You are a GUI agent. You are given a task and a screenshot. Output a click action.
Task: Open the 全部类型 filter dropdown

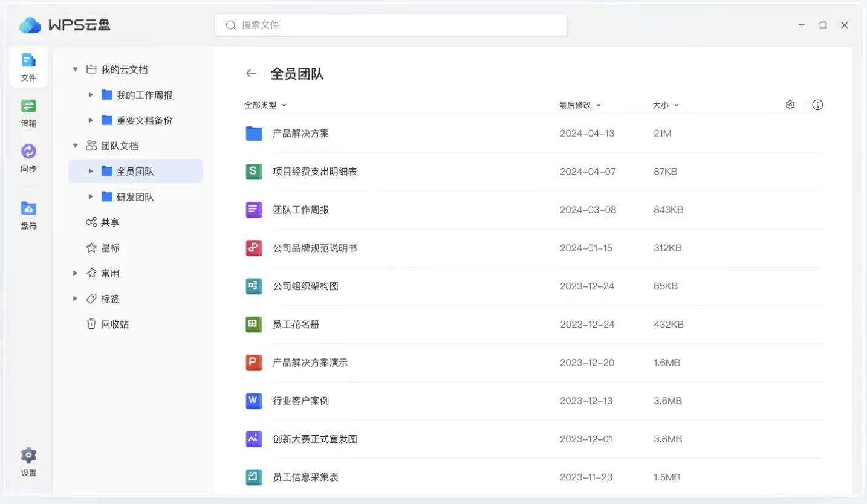(265, 105)
